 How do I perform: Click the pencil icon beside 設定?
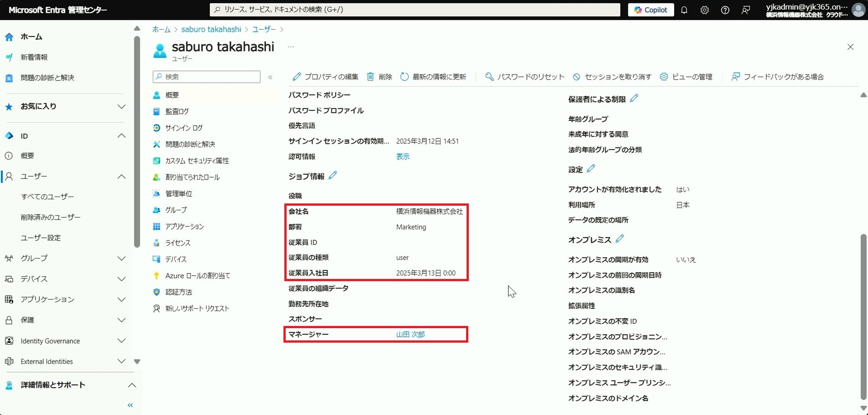point(591,169)
